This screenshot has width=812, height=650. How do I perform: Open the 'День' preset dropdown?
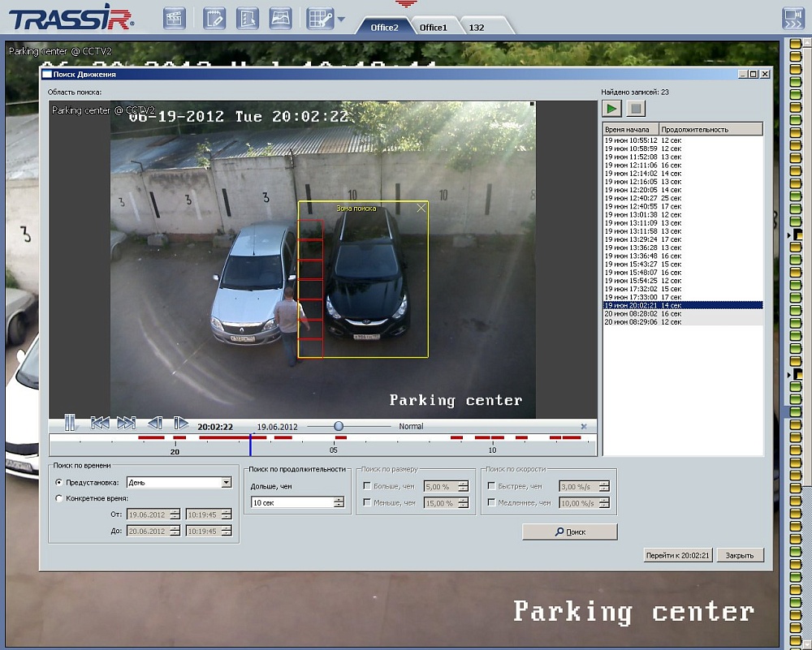click(226, 482)
